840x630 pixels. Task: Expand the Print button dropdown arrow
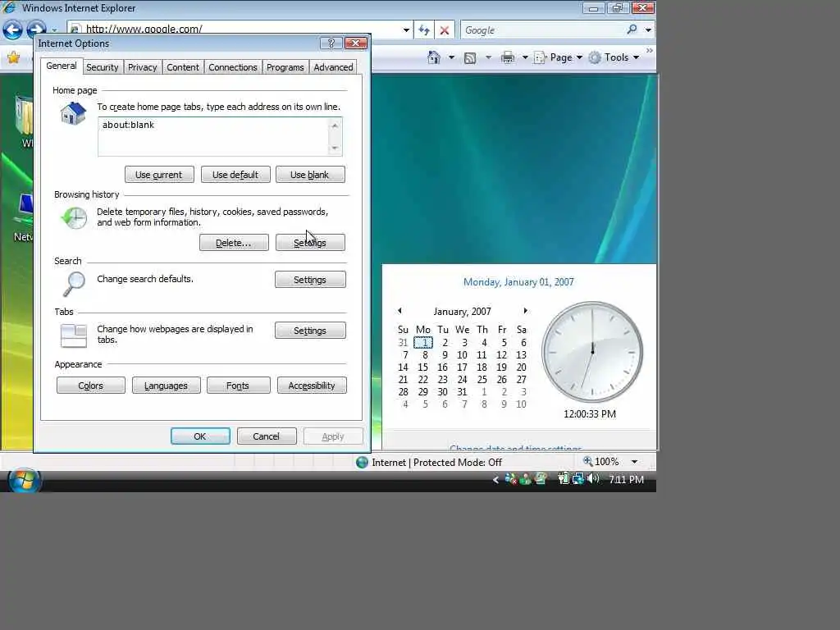[x=525, y=57]
